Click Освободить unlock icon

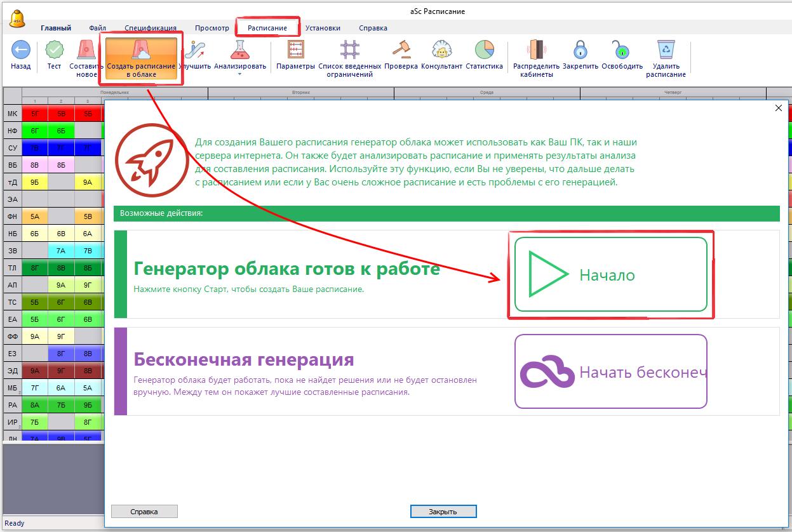tap(621, 51)
